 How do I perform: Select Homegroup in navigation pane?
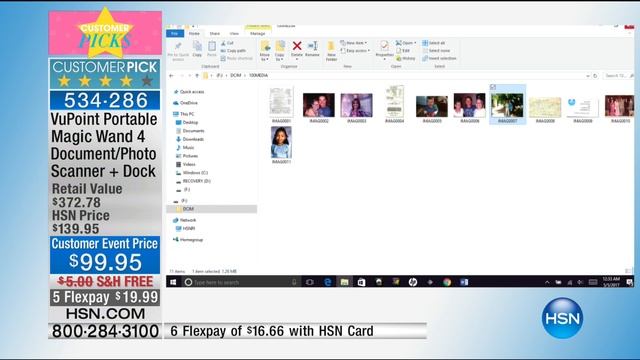click(x=188, y=240)
